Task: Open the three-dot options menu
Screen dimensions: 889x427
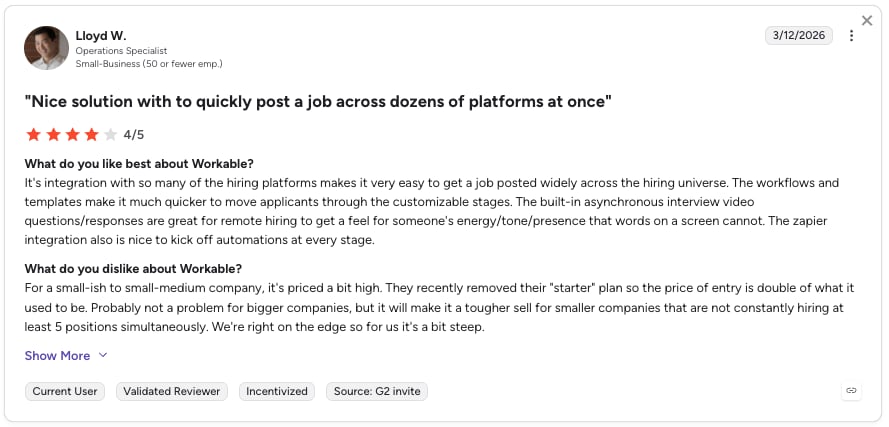Action: (851, 36)
